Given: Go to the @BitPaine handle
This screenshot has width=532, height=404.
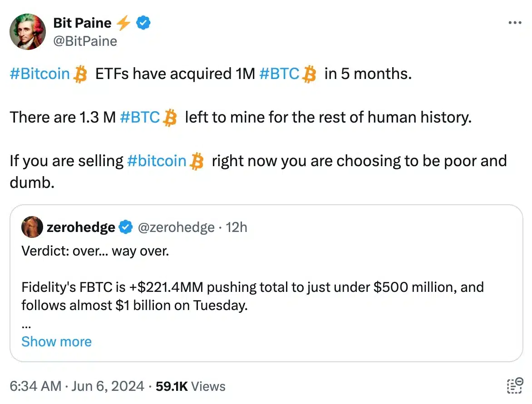Looking at the screenshot, I should (x=85, y=41).
